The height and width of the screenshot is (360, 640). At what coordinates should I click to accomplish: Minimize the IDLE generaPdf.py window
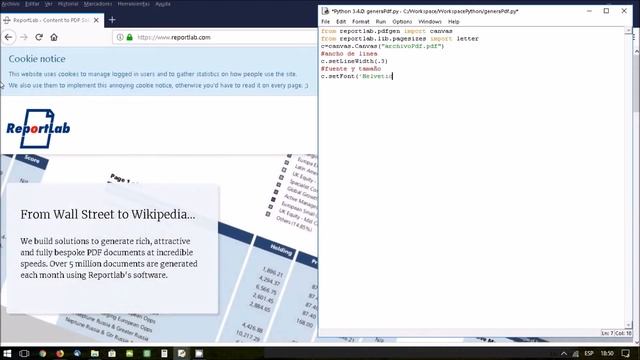click(589, 11)
